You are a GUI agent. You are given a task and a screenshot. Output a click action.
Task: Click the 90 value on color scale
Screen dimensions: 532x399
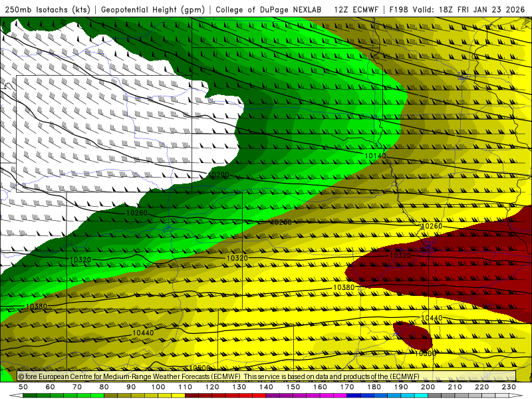click(x=131, y=387)
